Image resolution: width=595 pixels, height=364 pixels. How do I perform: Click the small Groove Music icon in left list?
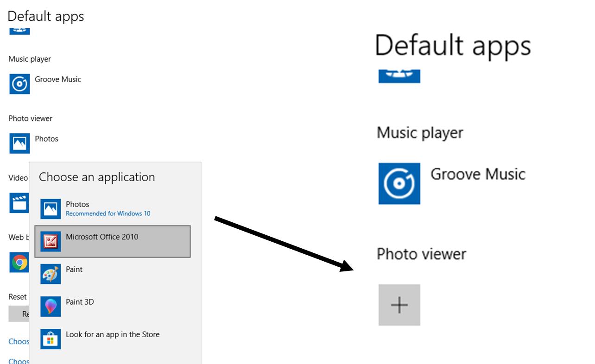[19, 84]
